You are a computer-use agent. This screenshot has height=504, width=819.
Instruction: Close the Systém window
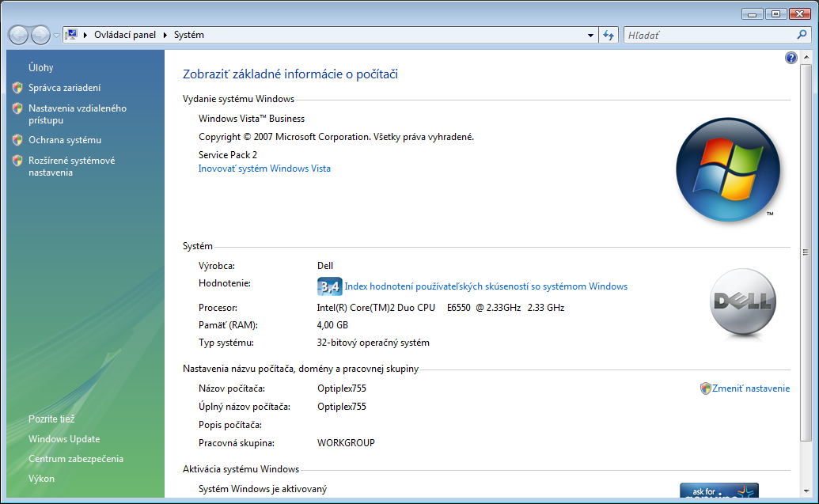(800, 14)
